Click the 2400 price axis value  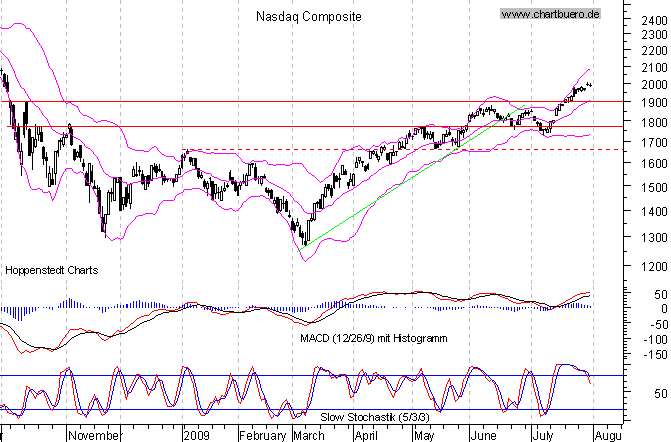[655, 21]
